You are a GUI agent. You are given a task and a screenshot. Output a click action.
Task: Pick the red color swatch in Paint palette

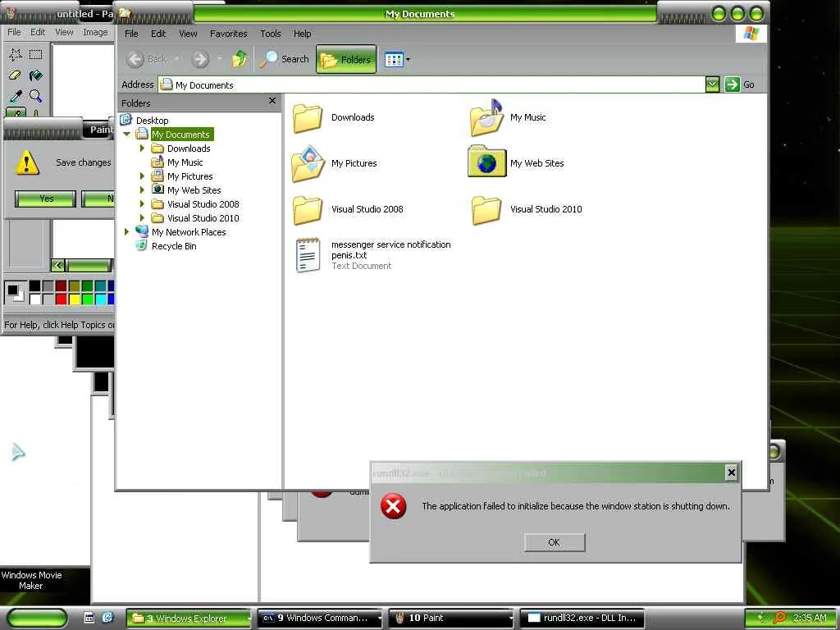[61, 299]
